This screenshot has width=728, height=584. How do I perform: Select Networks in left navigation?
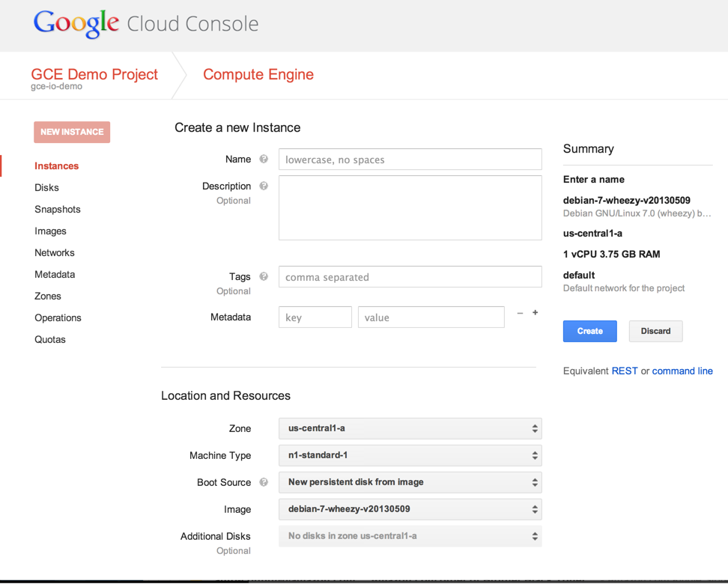55,253
